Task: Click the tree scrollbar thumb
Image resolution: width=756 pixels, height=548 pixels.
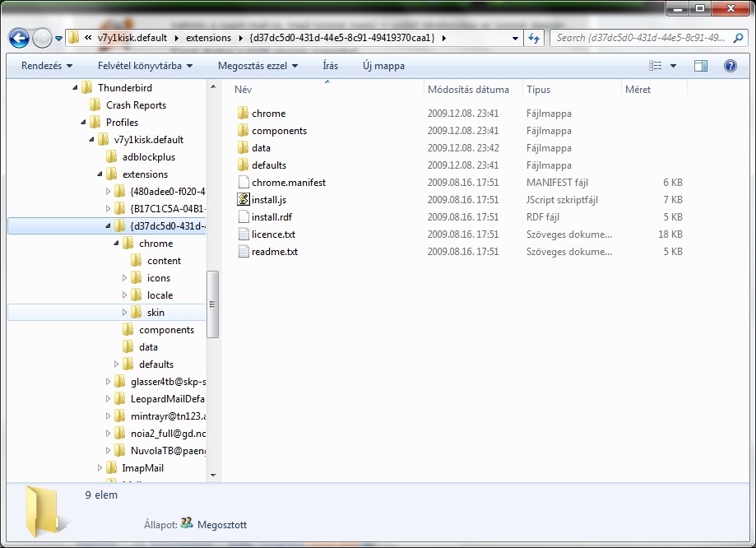Action: coord(212,304)
